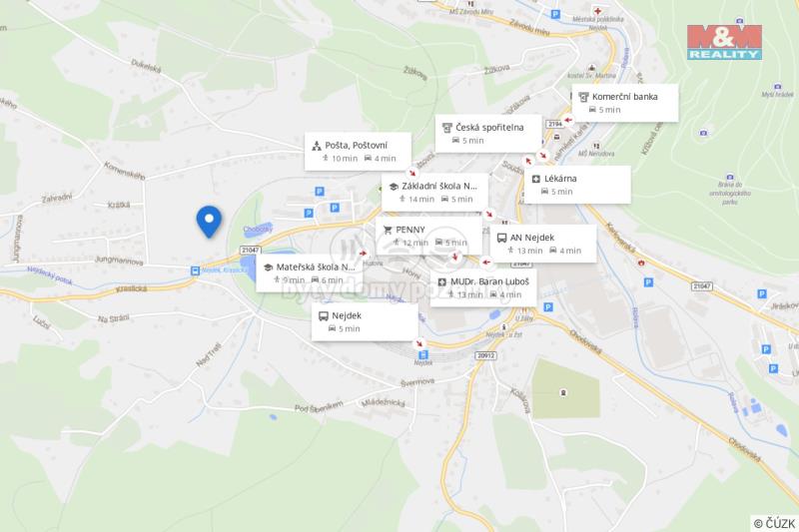Viewport: 799px width, 532px height.
Task: Click the Pošta, Poštovní post office card
Action: point(358,151)
